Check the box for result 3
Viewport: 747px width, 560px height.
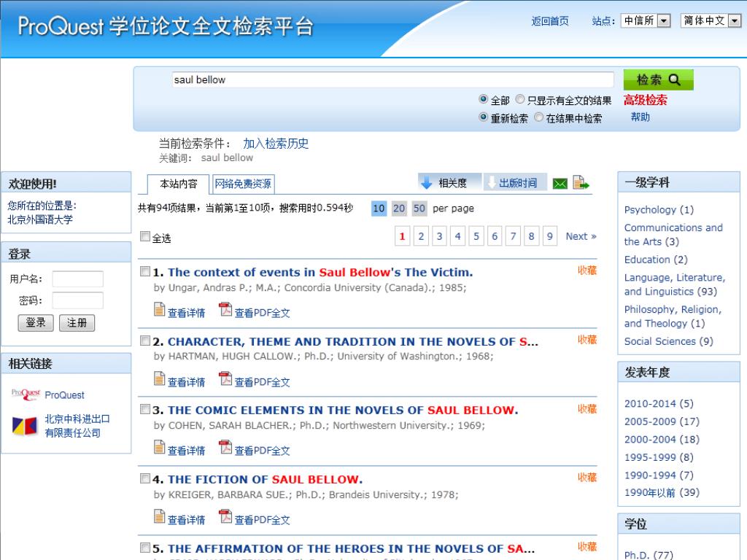coord(145,409)
